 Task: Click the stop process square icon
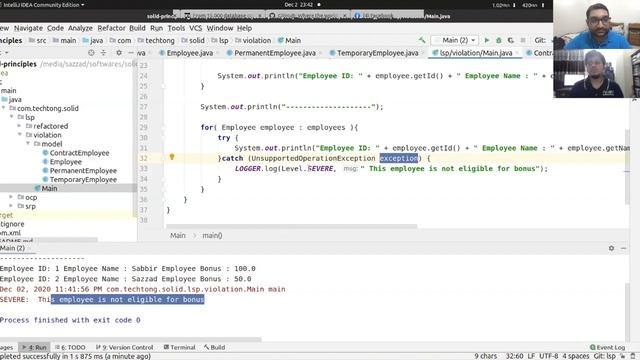click(523, 40)
